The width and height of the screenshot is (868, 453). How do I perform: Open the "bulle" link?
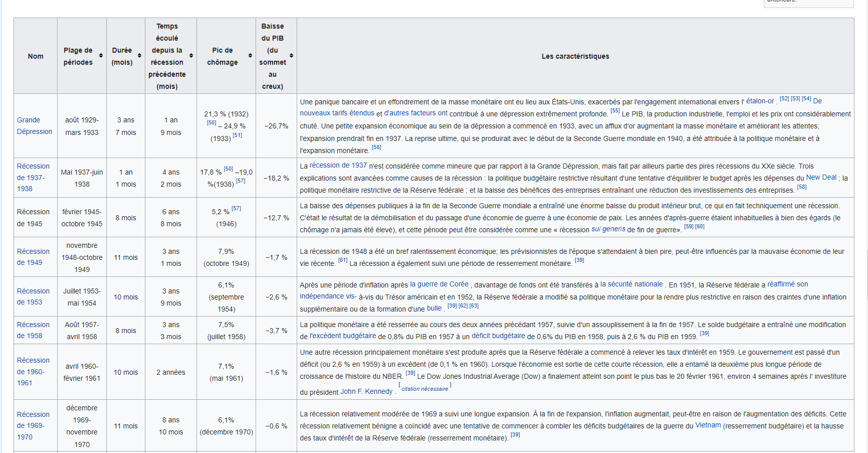434,308
